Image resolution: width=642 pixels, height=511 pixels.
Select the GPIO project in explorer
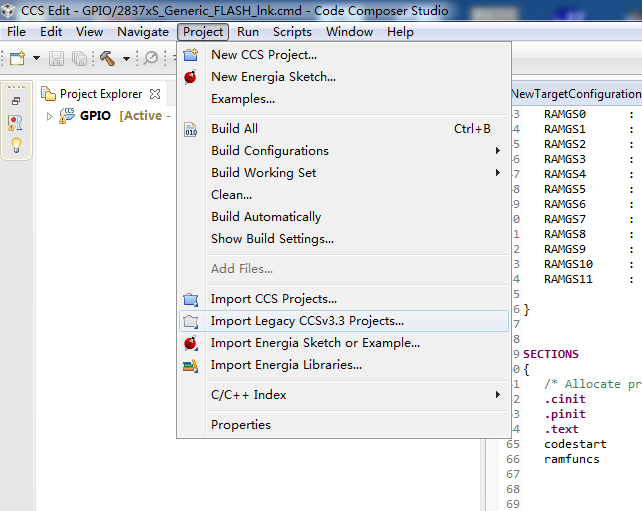pyautogui.click(x=95, y=116)
